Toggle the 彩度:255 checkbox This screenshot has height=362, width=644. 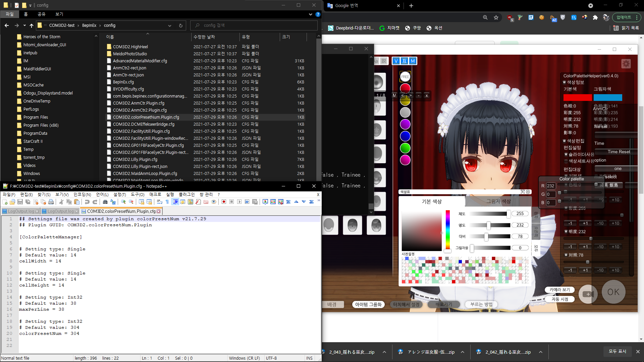click(566, 208)
